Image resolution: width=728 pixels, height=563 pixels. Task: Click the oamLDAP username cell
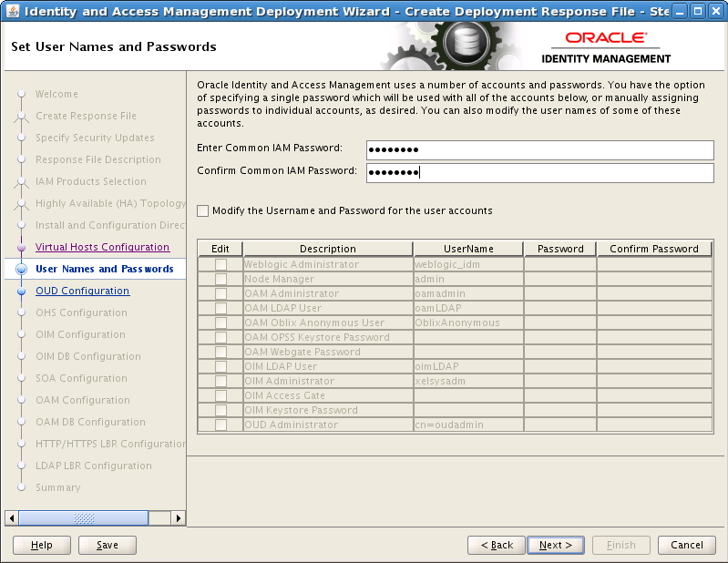click(x=468, y=308)
